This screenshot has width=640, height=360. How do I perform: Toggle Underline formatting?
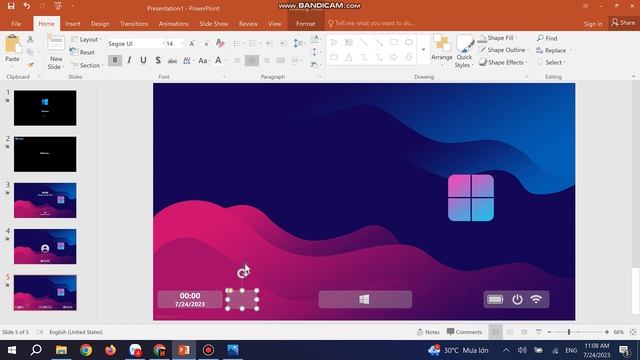[143, 60]
